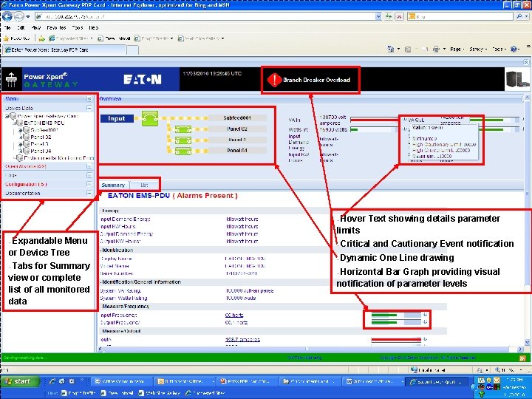Viewport: 532px width, 399px height.
Task: Open the Edit menu
Action: point(21,27)
